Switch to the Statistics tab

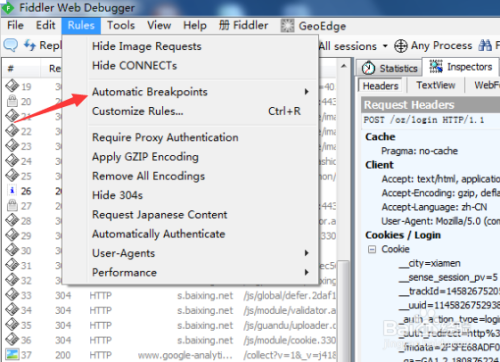coord(389,68)
